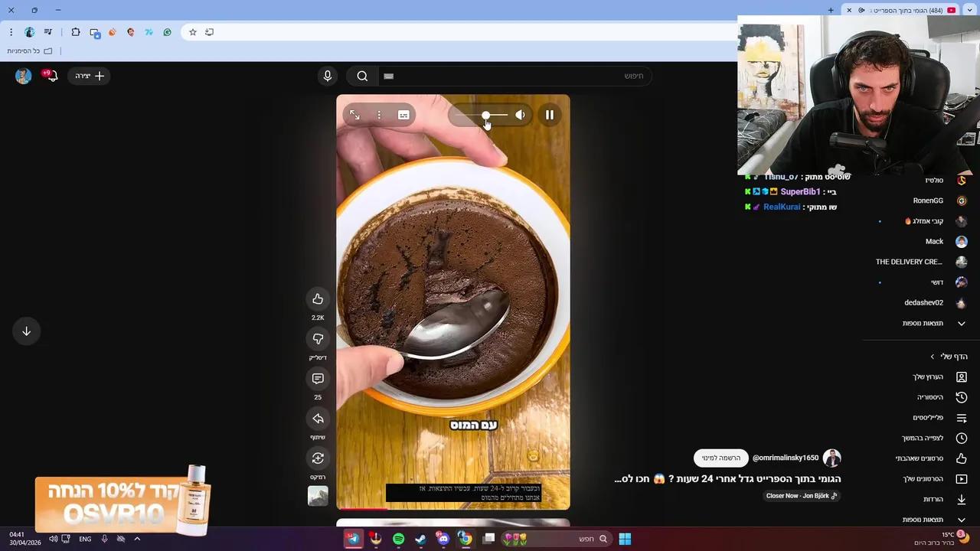Pause the playing Short
Screen dimensions: 980x551
[x=550, y=115]
